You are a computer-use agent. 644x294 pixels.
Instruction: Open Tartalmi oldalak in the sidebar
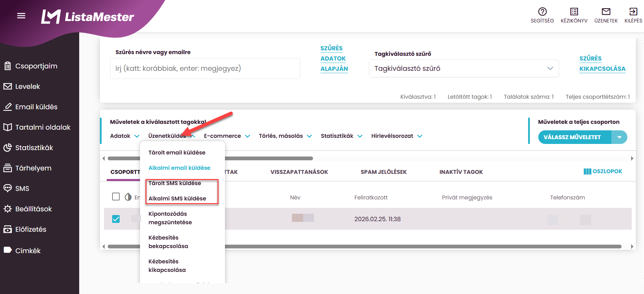[x=37, y=127]
